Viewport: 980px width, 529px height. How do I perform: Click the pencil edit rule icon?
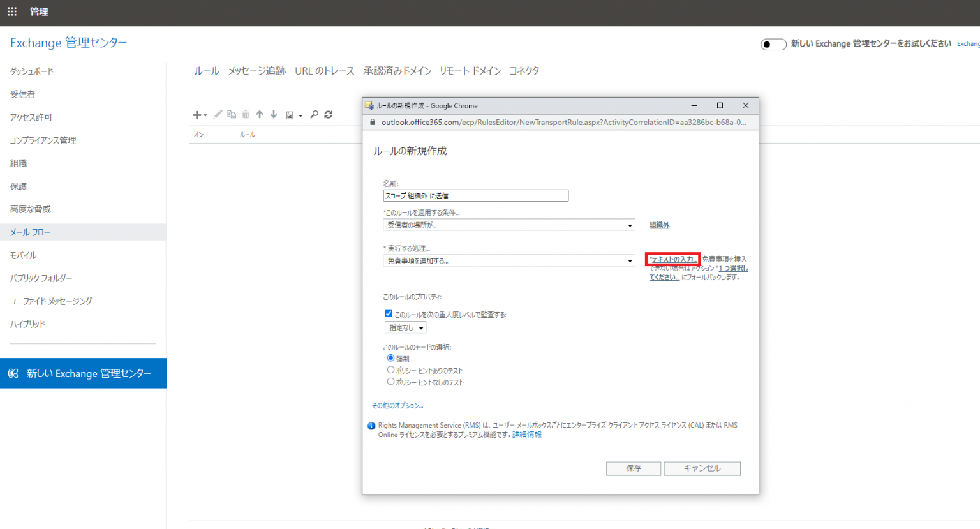tap(218, 114)
